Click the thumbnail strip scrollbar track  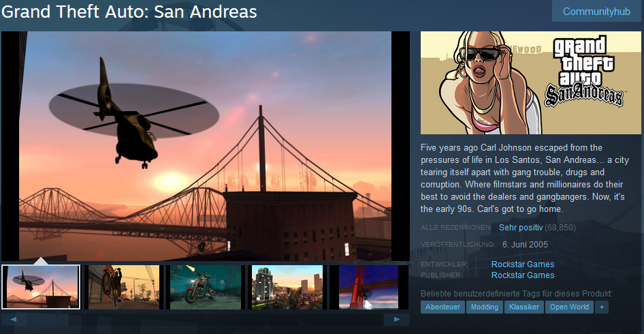pyautogui.click(x=206, y=320)
